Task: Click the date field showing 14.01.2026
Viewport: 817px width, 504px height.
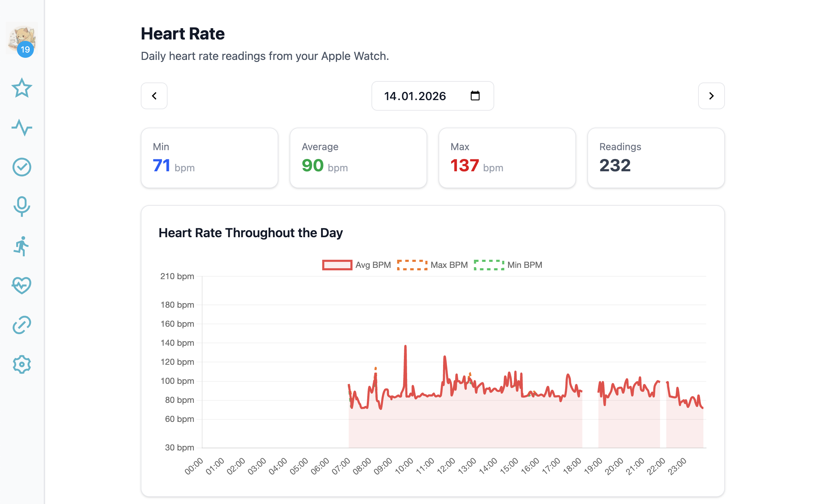Action: point(415,96)
